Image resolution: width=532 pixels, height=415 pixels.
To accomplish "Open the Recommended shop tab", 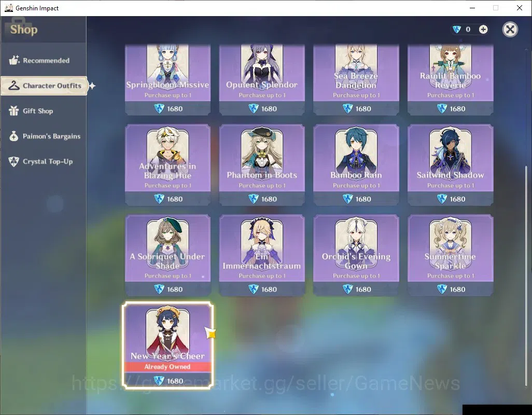I will point(44,60).
